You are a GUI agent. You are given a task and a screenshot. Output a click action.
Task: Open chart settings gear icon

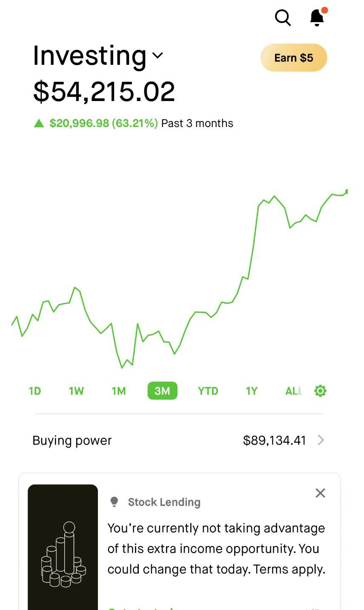pyautogui.click(x=320, y=391)
